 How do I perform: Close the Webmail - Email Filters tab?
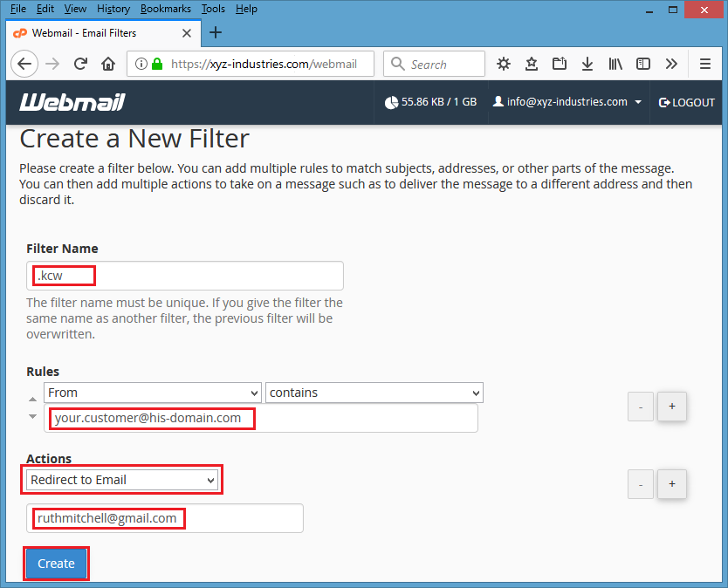[x=187, y=33]
